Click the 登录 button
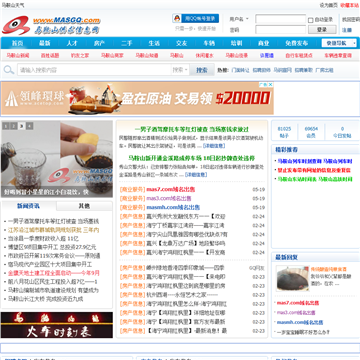Screen dimensions: 360x360 (x=322, y=29)
